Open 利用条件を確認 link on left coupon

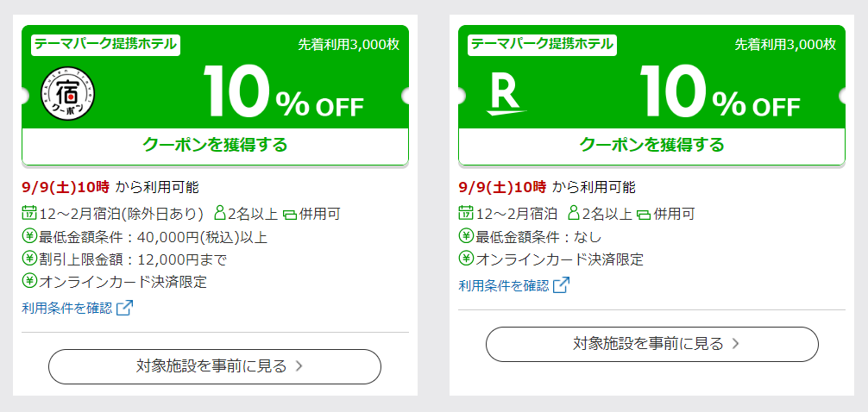[x=66, y=308]
